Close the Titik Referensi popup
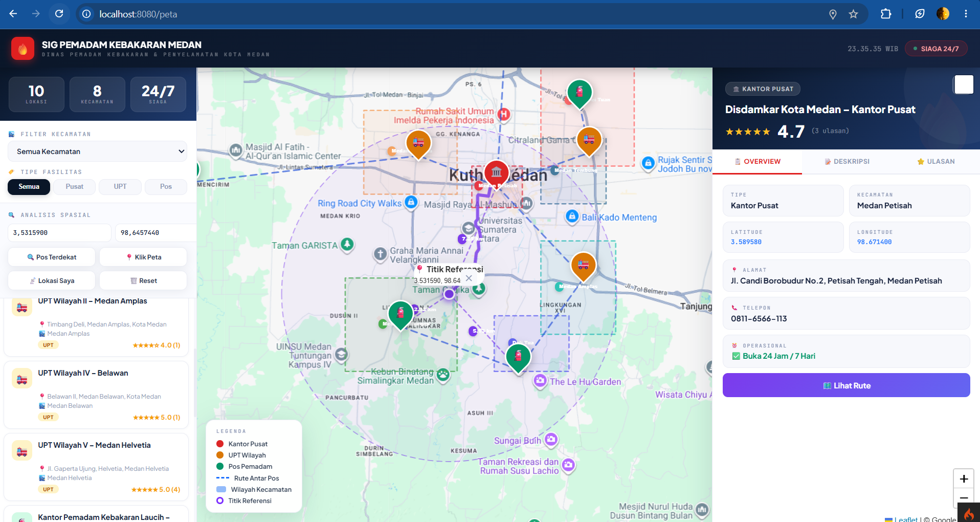The height and width of the screenshot is (522, 980). (x=469, y=278)
